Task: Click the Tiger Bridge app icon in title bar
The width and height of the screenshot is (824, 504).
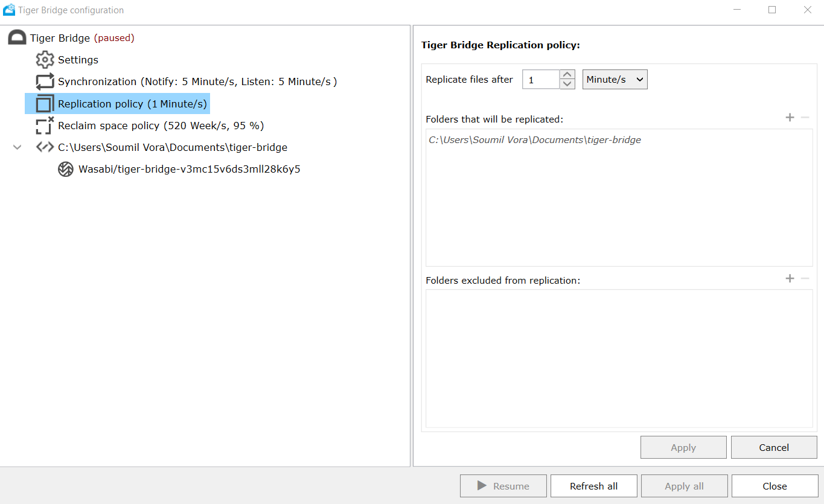Action: (x=9, y=10)
